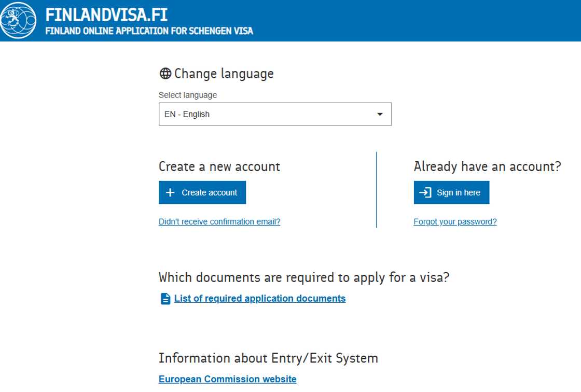581x392 pixels.
Task: Click Create account
Action: (202, 192)
